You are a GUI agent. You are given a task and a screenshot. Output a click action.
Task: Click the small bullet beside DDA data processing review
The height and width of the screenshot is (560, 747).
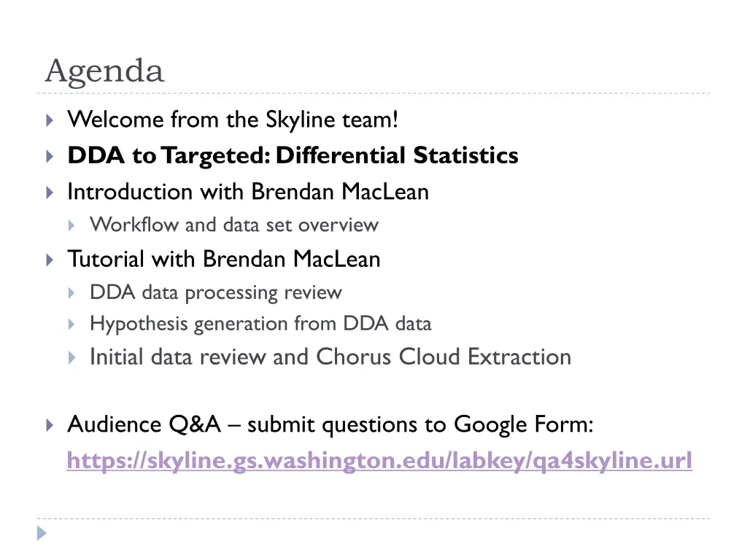[x=71, y=293]
